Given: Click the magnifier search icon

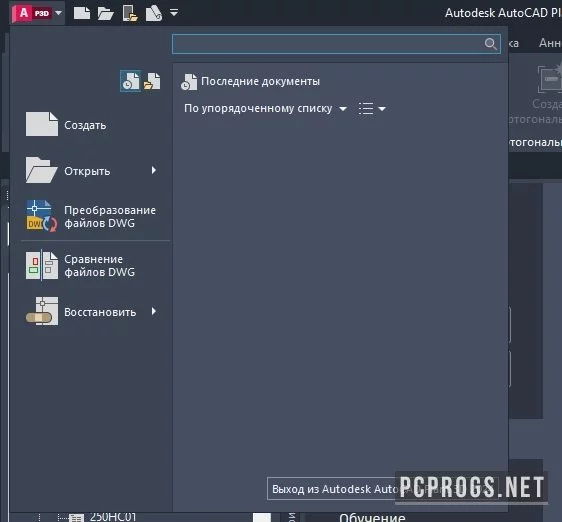Looking at the screenshot, I should (x=490, y=44).
